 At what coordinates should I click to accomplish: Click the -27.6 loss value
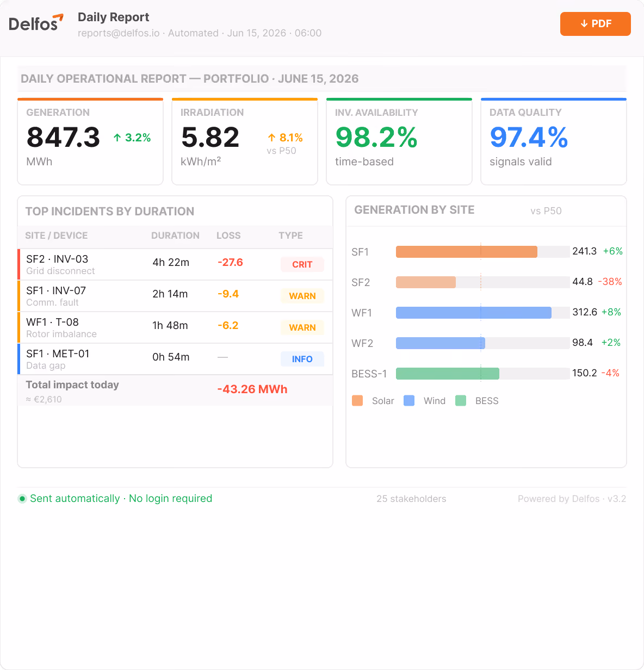[x=231, y=263]
